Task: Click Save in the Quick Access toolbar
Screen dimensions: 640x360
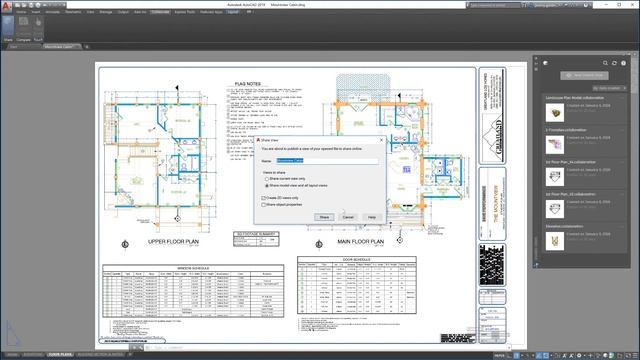Action: pos(31,5)
